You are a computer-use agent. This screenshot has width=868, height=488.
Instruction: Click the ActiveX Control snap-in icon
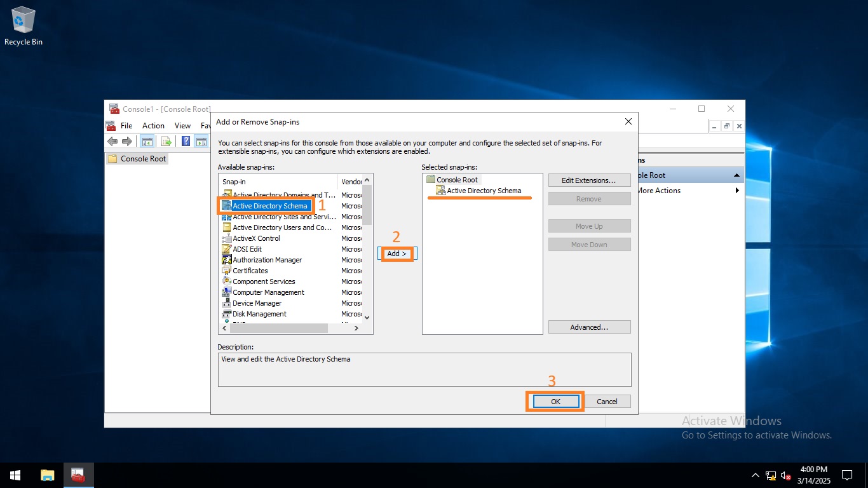click(227, 238)
